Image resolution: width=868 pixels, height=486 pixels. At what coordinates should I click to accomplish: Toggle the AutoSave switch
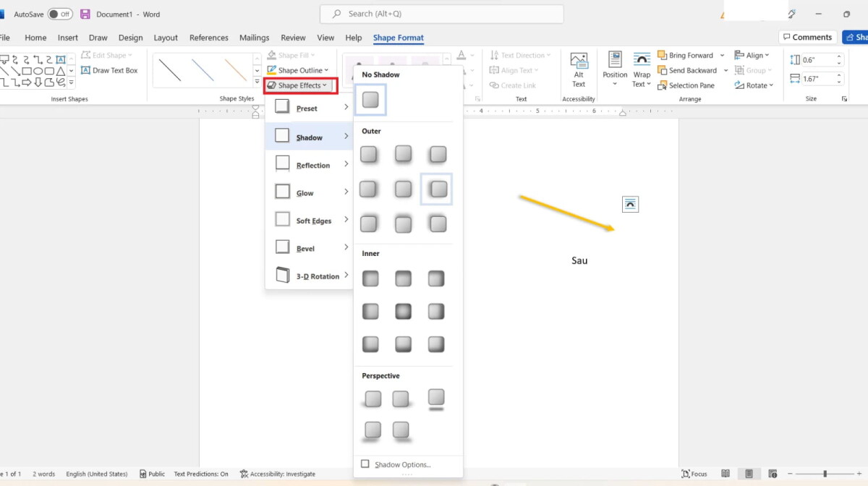point(60,14)
